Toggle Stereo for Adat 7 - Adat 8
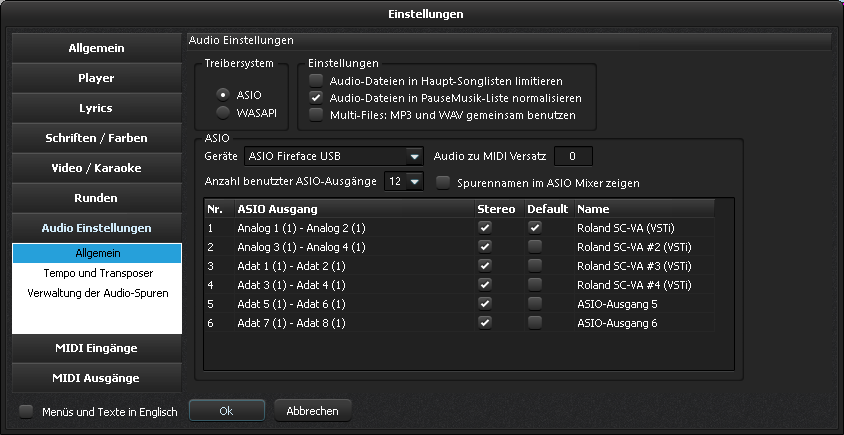The image size is (844, 435). click(485, 322)
